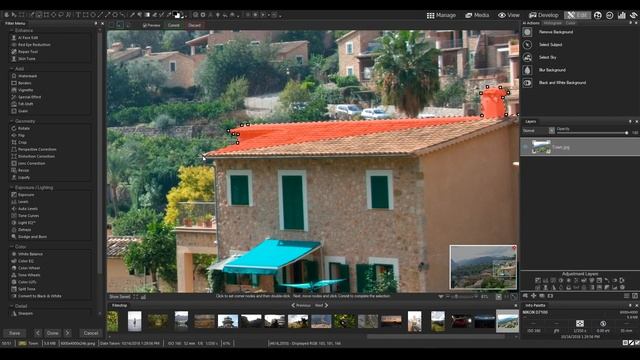Open Distortion Correction
Screen dimensions: 640x360
click(x=33, y=156)
